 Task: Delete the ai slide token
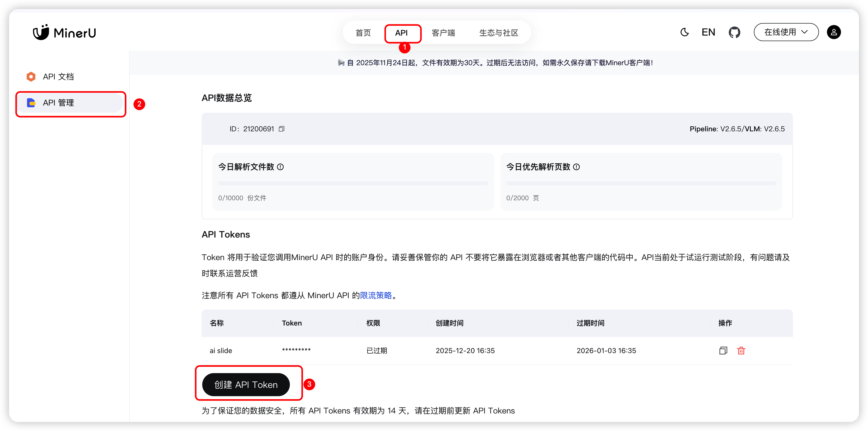coord(741,351)
